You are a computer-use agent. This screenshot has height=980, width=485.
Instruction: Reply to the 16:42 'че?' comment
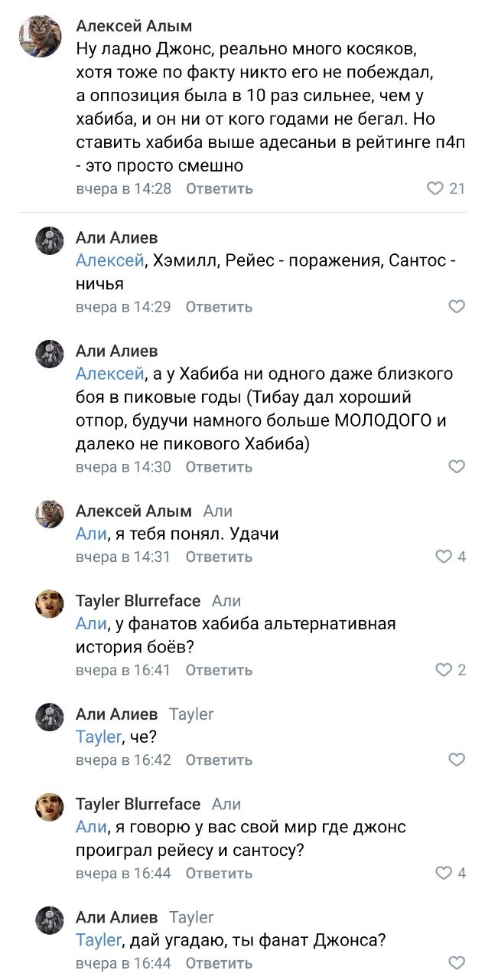(x=219, y=760)
